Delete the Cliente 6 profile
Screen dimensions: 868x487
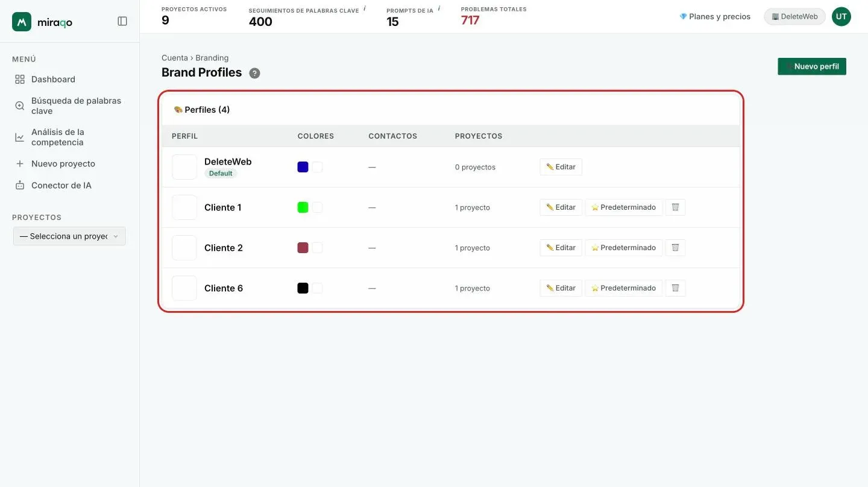[x=675, y=288]
